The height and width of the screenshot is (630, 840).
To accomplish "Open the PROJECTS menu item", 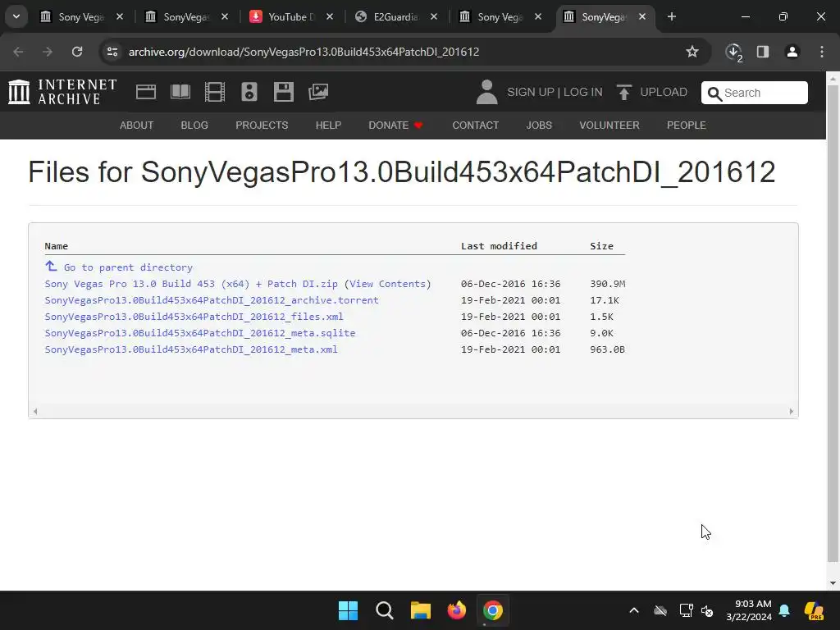I will point(262,126).
